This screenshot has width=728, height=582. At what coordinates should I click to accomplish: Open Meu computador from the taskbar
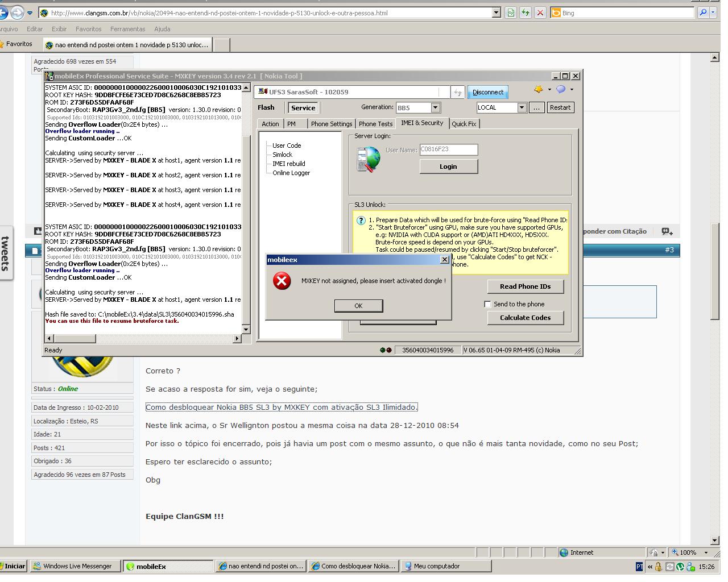(446, 566)
